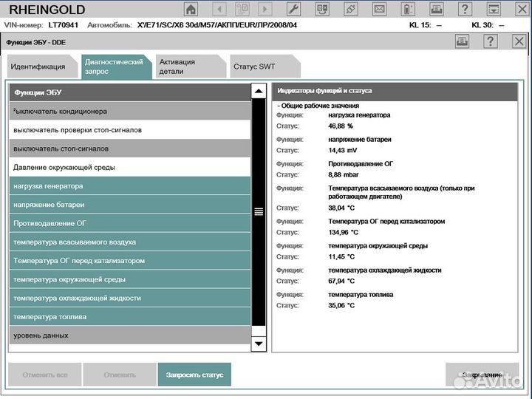Click the battery status icon
This screenshot has width=532, height=399.
click(x=408, y=9)
